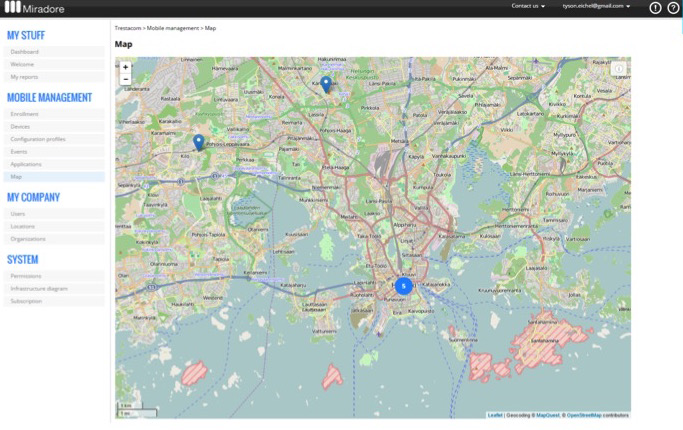Viewport: 683px width, 430px height.
Task: Open the help question mark icon
Action: coord(673,7)
